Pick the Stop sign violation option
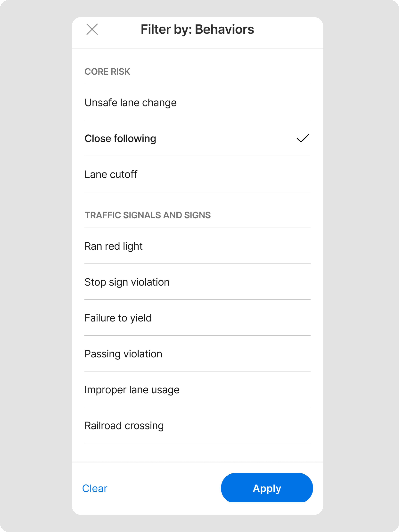The height and width of the screenshot is (532, 399). pos(127,282)
